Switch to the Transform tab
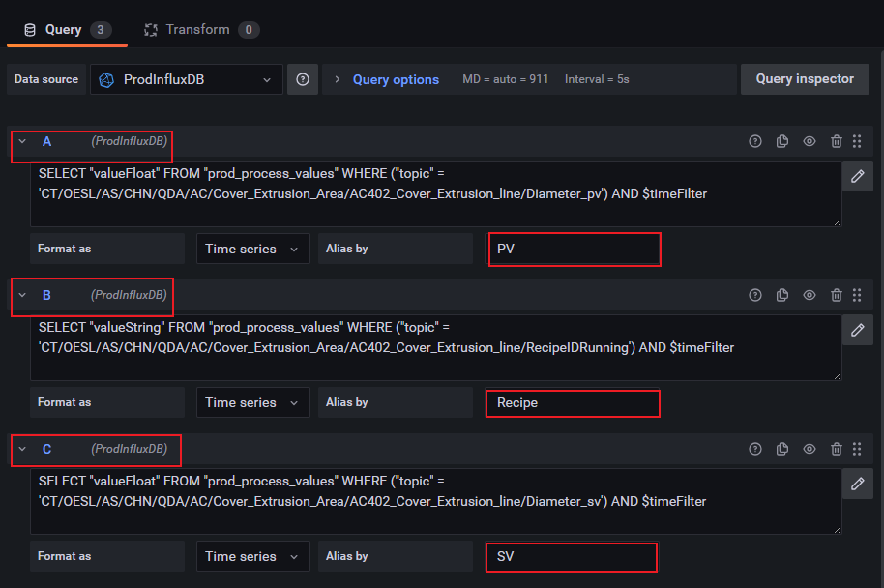 point(201,30)
